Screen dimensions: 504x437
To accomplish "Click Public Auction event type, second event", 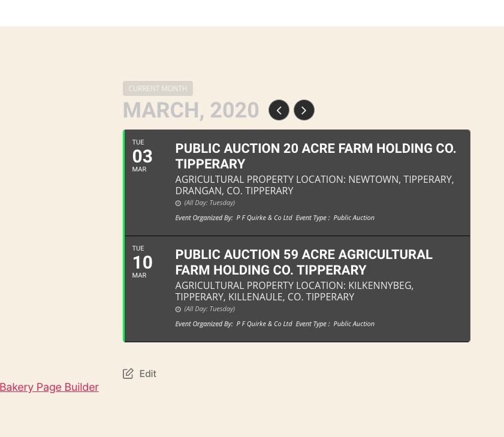I will point(354,324).
